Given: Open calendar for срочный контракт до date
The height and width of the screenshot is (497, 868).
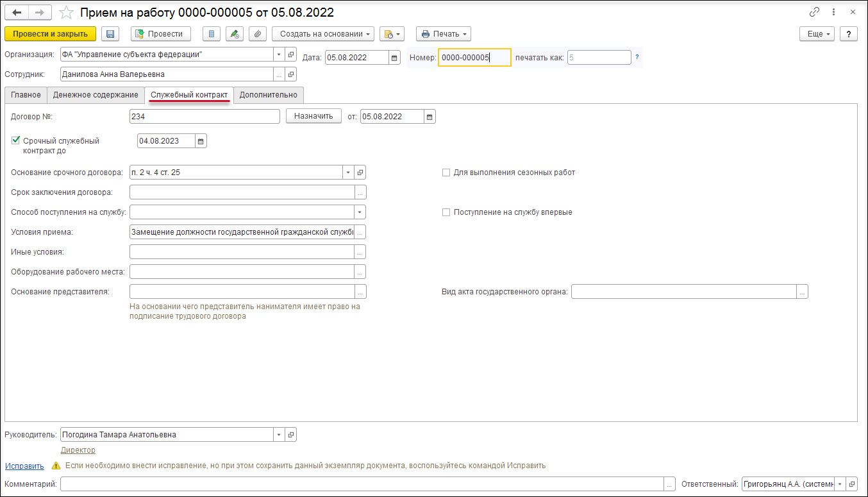Looking at the screenshot, I should tap(201, 141).
